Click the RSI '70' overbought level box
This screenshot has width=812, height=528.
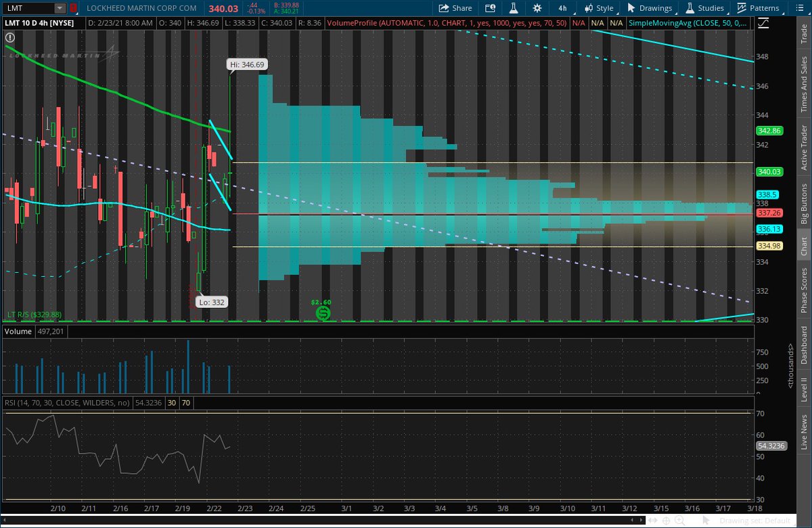[185, 403]
